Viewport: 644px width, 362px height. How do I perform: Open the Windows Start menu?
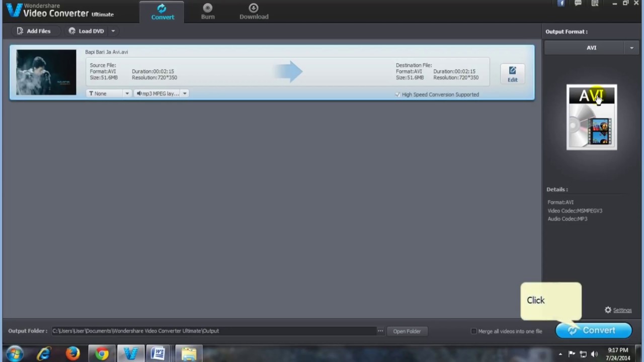[x=15, y=354]
